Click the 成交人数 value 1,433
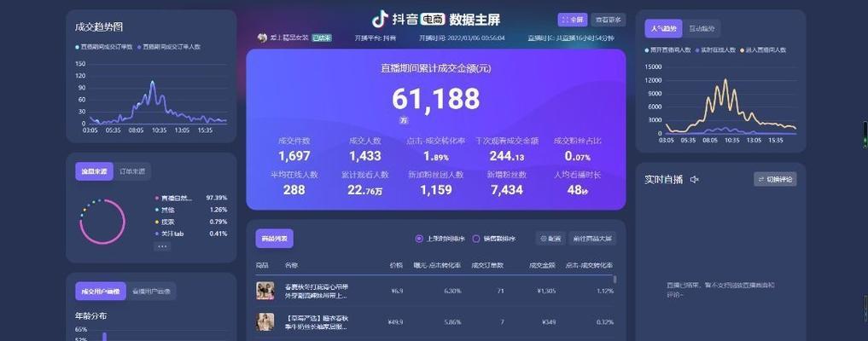This screenshot has width=868, height=341. click(364, 156)
